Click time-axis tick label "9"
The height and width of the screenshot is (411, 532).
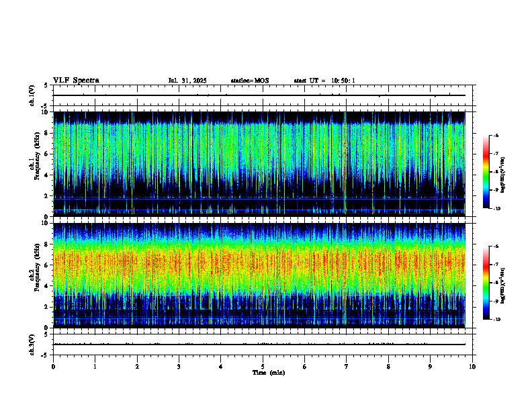pyautogui.click(x=430, y=367)
